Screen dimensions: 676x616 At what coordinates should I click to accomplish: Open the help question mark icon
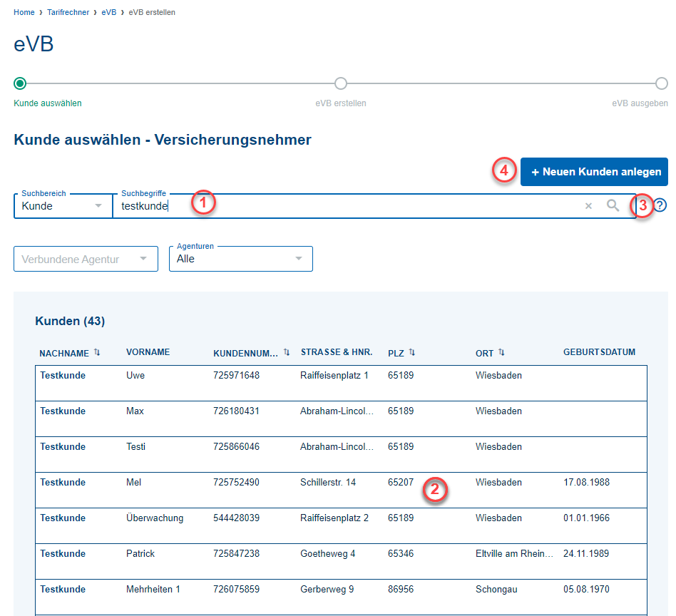click(x=660, y=205)
